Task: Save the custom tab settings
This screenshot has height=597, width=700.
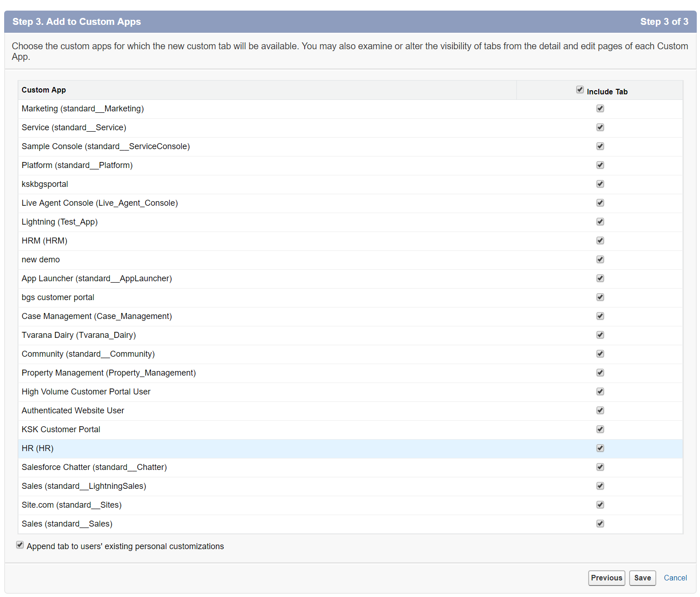Action: [x=642, y=578]
